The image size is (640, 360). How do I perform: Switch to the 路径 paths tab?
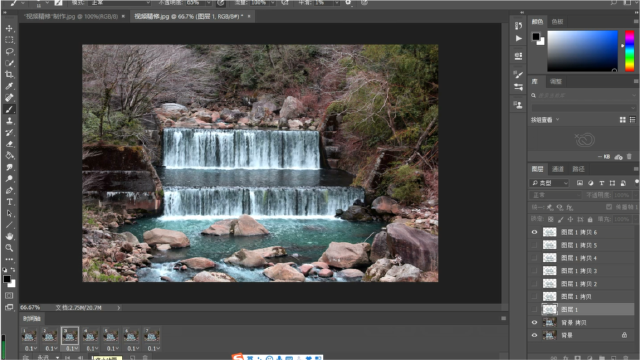pyautogui.click(x=578, y=169)
